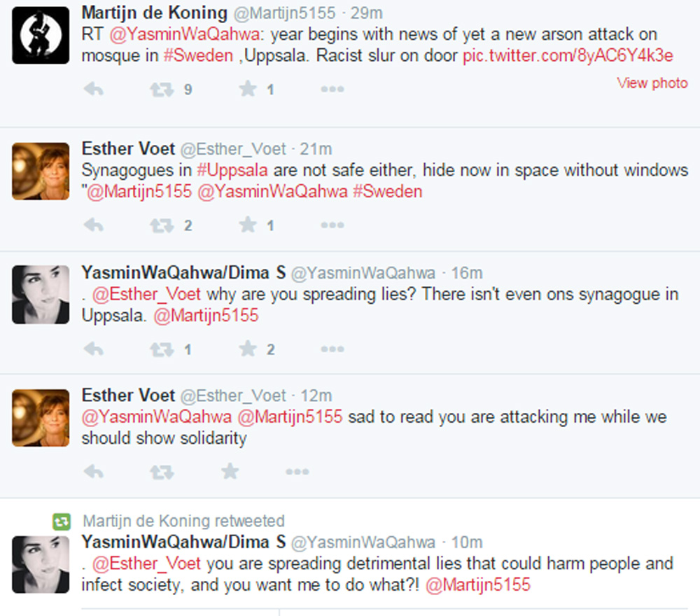
Task: Open @Esther_Voet mention in the 10m tweet
Action: click(146, 563)
